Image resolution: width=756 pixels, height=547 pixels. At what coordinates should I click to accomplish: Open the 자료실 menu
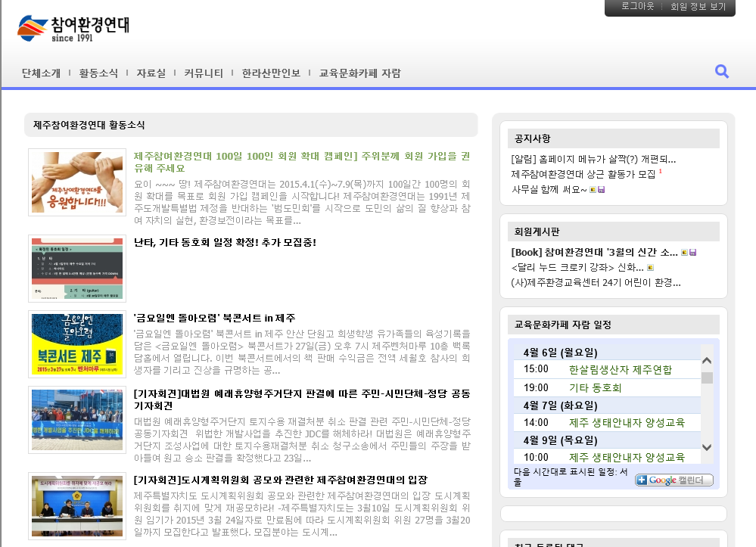pyautogui.click(x=151, y=73)
